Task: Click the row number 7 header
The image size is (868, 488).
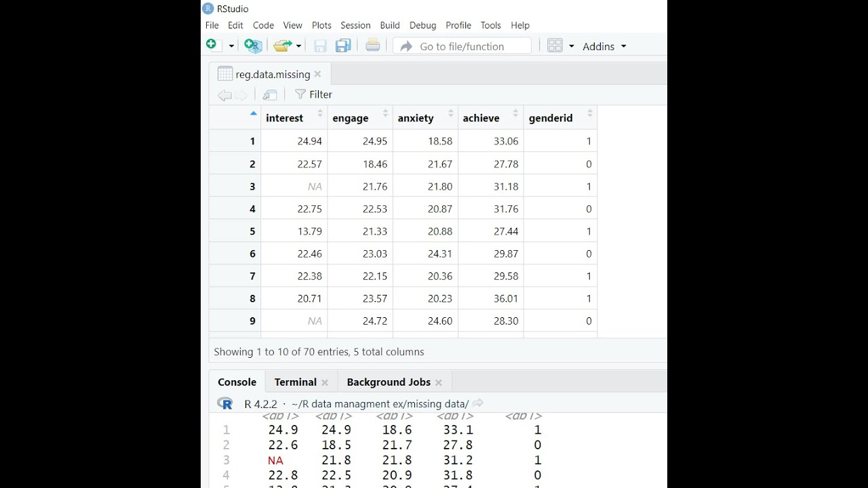Action: [252, 276]
